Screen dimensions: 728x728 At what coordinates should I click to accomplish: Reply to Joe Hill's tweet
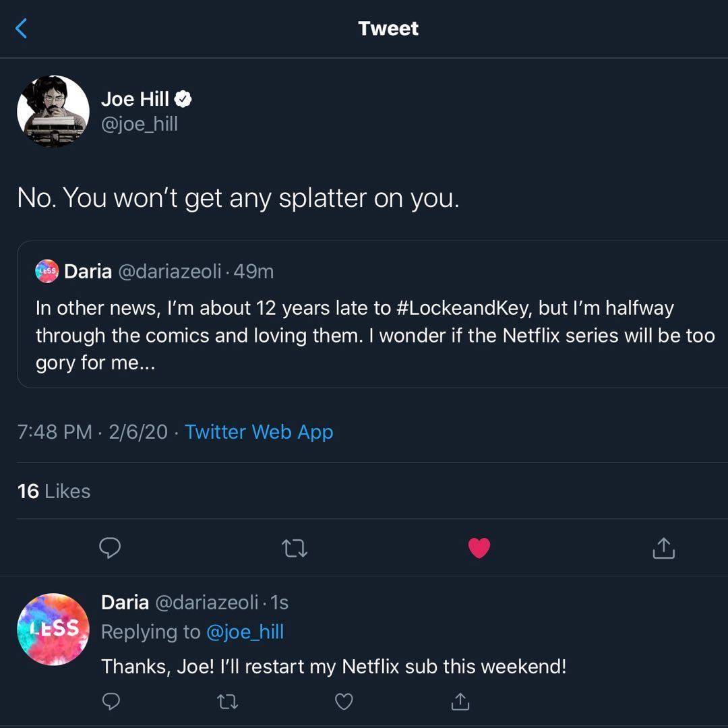pos(110,549)
